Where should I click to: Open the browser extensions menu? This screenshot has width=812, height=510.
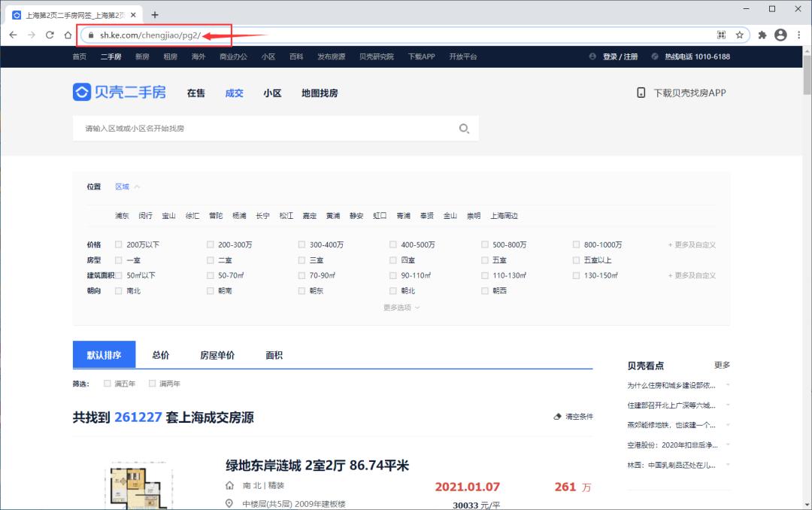[x=762, y=35]
